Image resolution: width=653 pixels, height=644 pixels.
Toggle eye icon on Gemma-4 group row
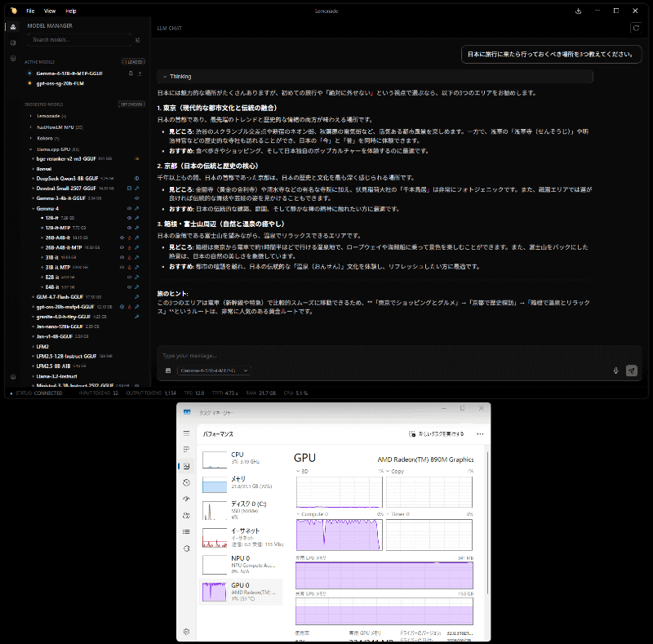tap(129, 208)
